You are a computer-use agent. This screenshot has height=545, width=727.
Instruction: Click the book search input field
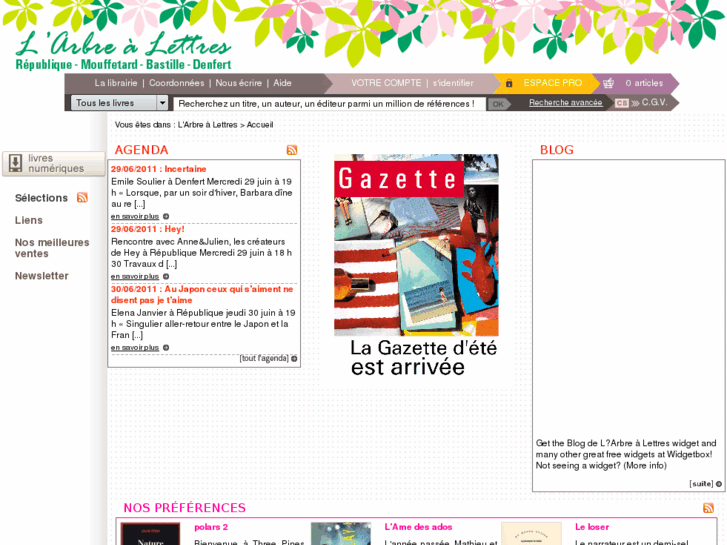click(329, 104)
